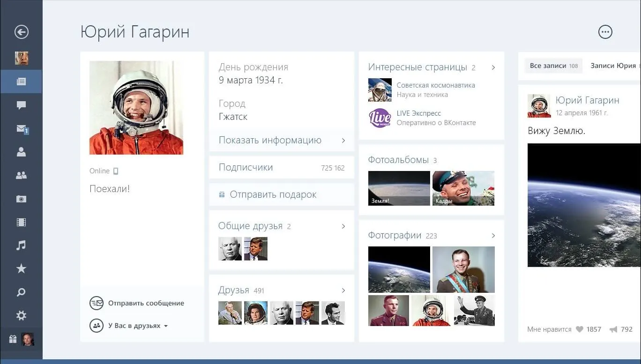Screen dimensions: 641x364
Task: Like the post via heart icon
Action: point(580,329)
